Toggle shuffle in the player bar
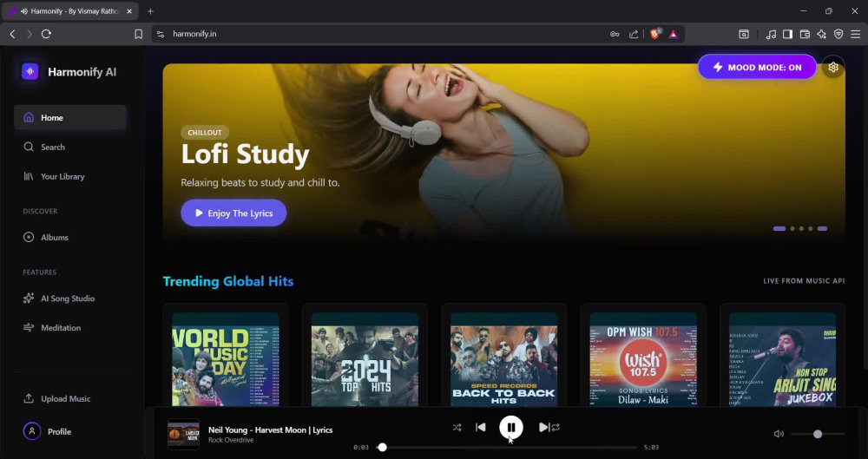868x459 pixels. coord(457,427)
